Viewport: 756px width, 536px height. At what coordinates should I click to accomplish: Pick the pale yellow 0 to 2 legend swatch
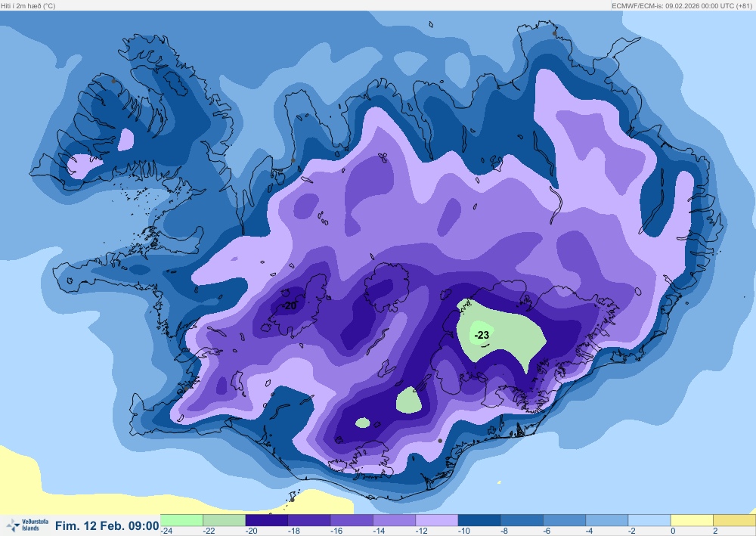click(692, 520)
